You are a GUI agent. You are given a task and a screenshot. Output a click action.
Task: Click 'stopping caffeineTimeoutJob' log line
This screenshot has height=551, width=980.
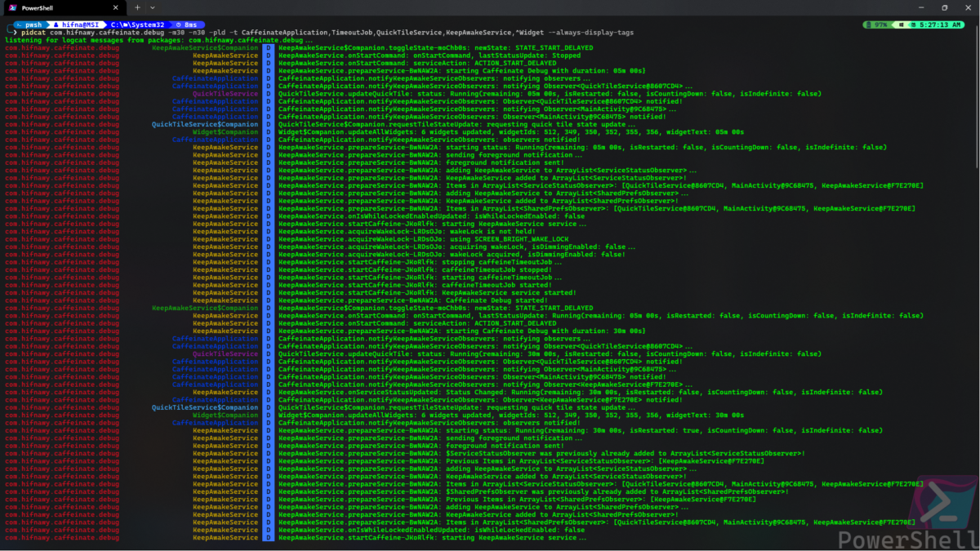click(421, 261)
